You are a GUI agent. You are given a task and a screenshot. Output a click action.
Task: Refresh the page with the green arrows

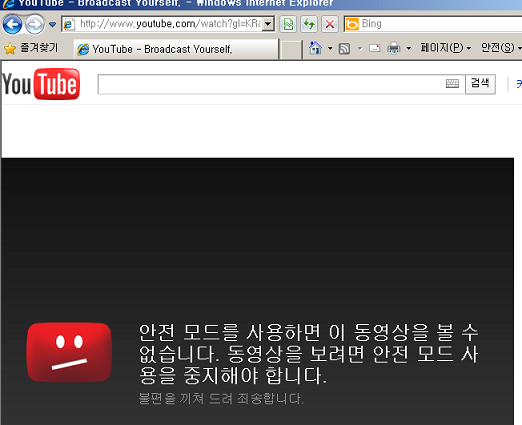pyautogui.click(x=309, y=24)
